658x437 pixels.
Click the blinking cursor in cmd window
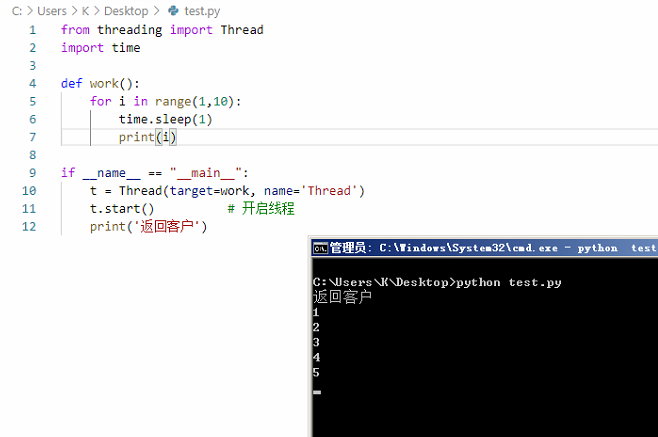pos(317,392)
